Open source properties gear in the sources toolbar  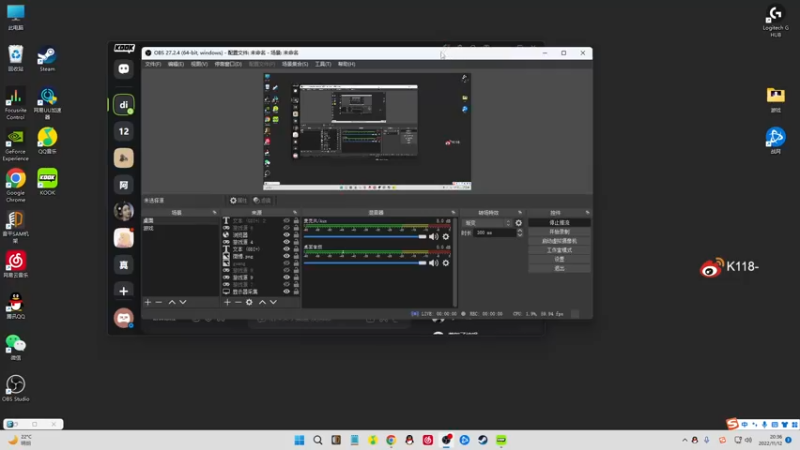[249, 302]
